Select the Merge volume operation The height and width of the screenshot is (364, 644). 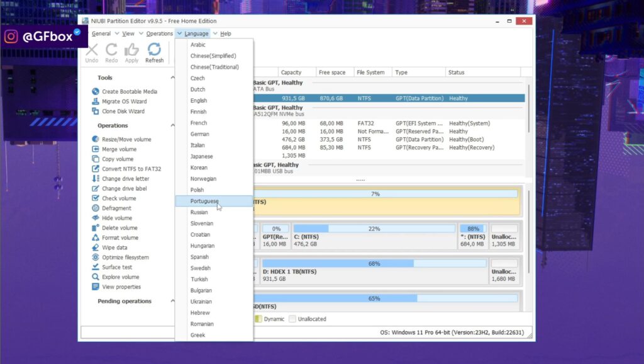(114, 149)
